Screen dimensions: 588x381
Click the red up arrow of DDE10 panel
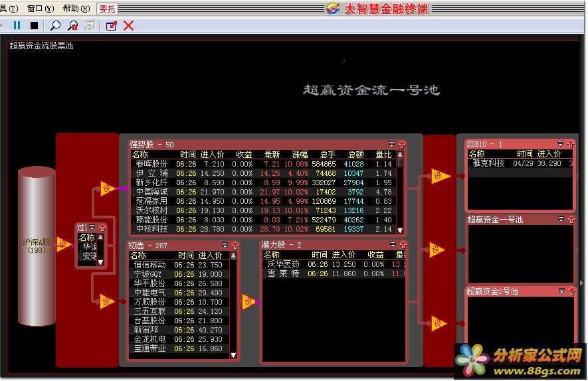pyautogui.click(x=571, y=144)
